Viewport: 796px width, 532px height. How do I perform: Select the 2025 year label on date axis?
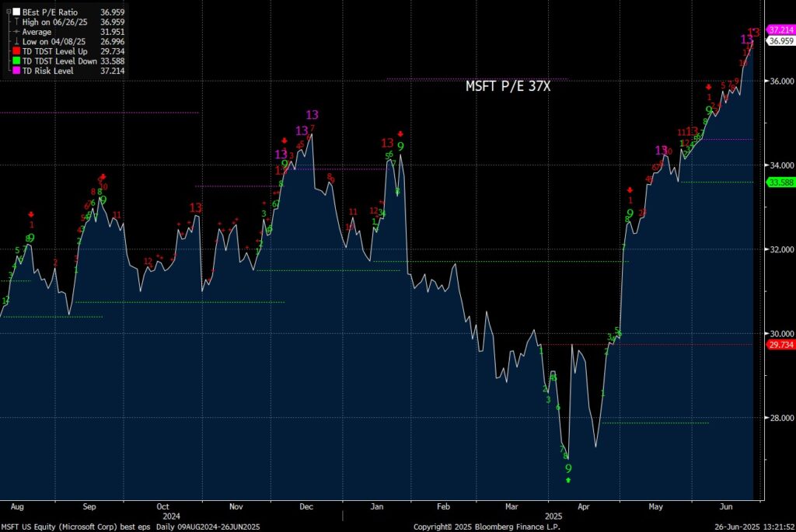coord(553,516)
